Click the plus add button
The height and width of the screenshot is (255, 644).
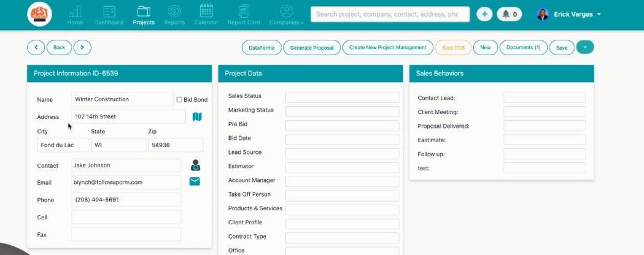(484, 14)
